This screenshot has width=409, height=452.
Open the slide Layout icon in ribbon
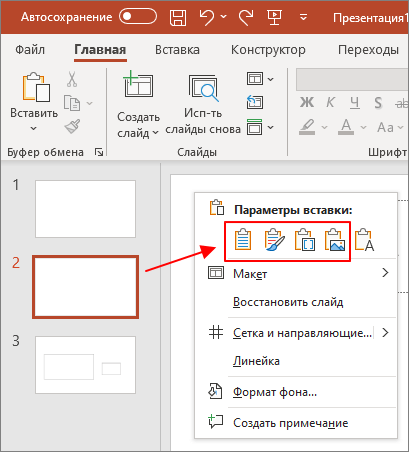coord(255,79)
